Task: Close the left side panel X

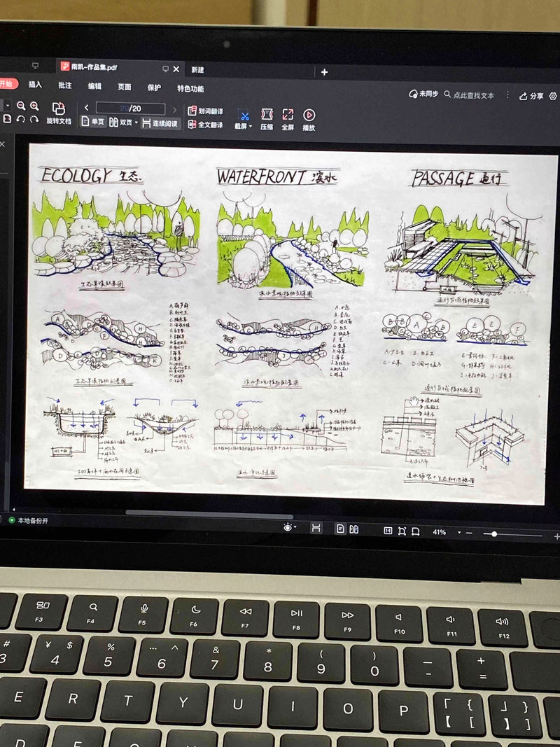Action: (x=2, y=144)
